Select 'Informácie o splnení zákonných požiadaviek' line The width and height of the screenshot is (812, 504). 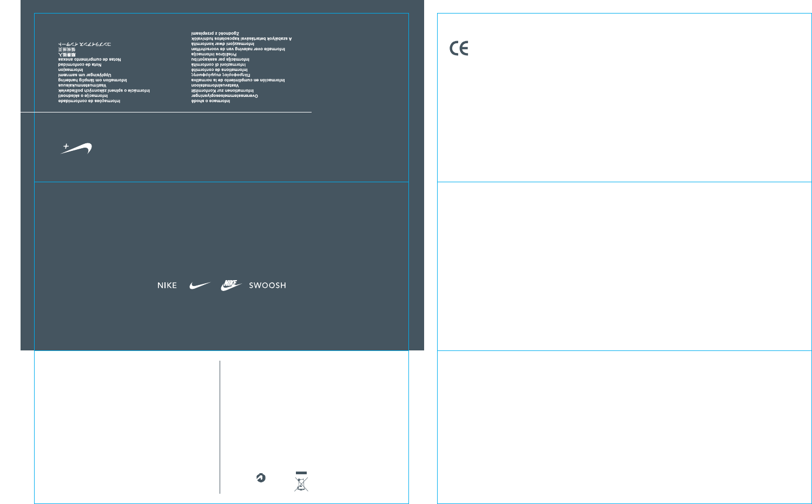(x=104, y=90)
